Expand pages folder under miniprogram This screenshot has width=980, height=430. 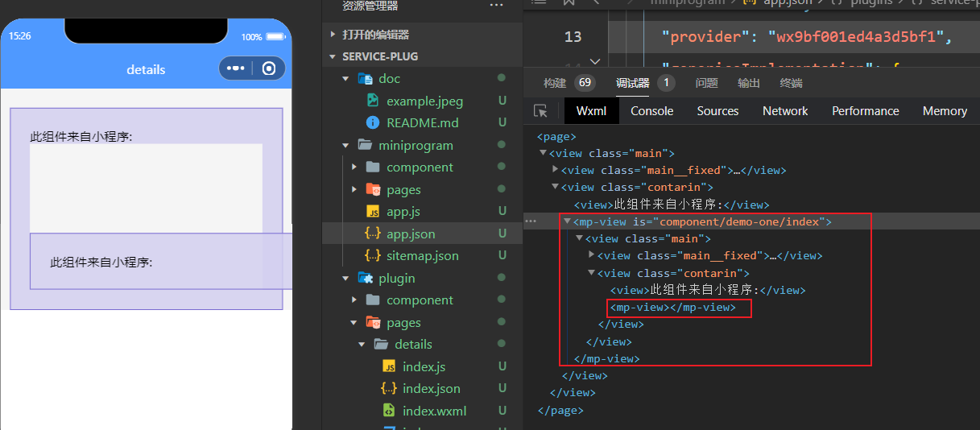(354, 189)
